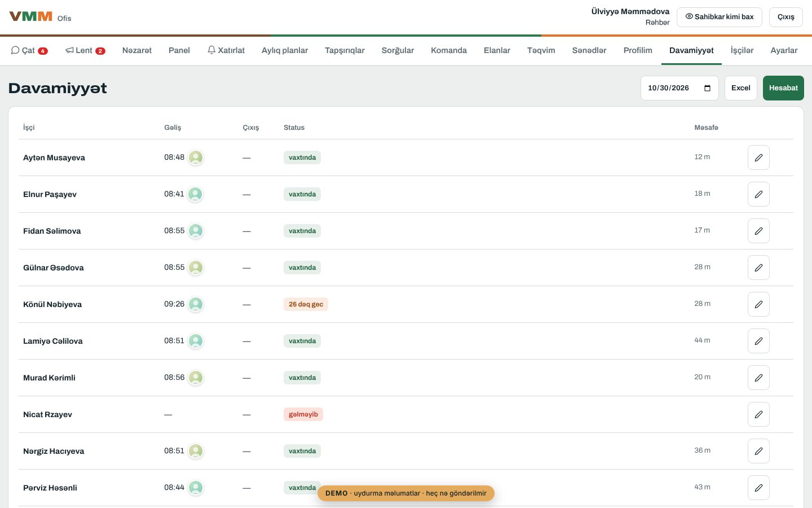The height and width of the screenshot is (508, 812).
Task: Open the Çat tab with chat icon
Action: point(29,50)
